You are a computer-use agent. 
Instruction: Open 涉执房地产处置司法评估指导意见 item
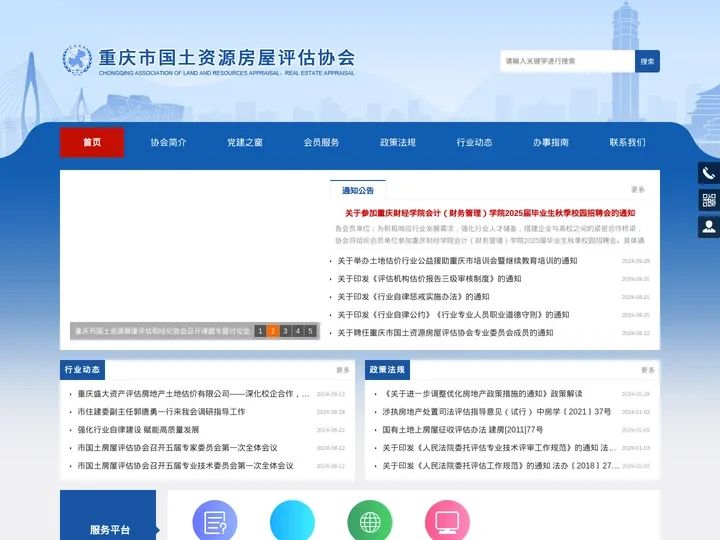(x=497, y=411)
